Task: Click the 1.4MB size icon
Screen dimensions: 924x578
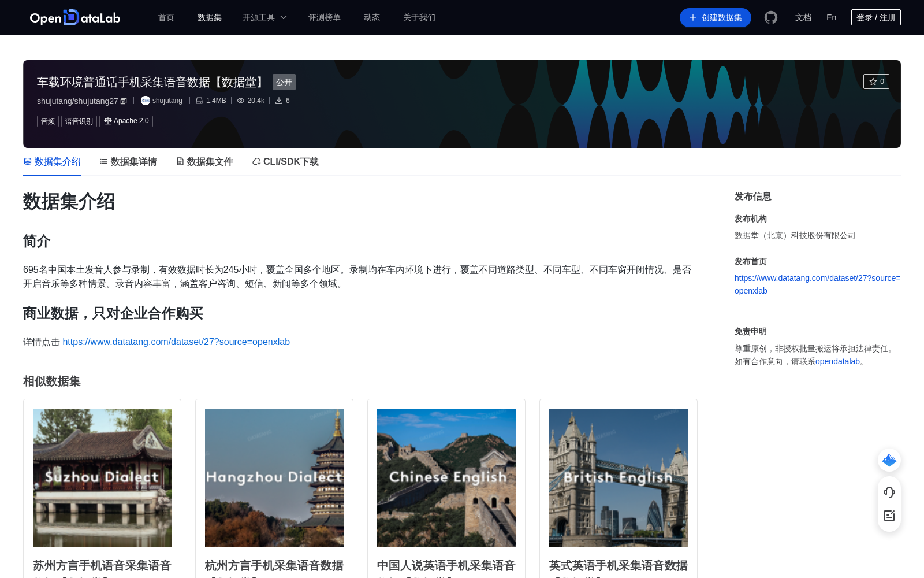Action: click(x=199, y=101)
